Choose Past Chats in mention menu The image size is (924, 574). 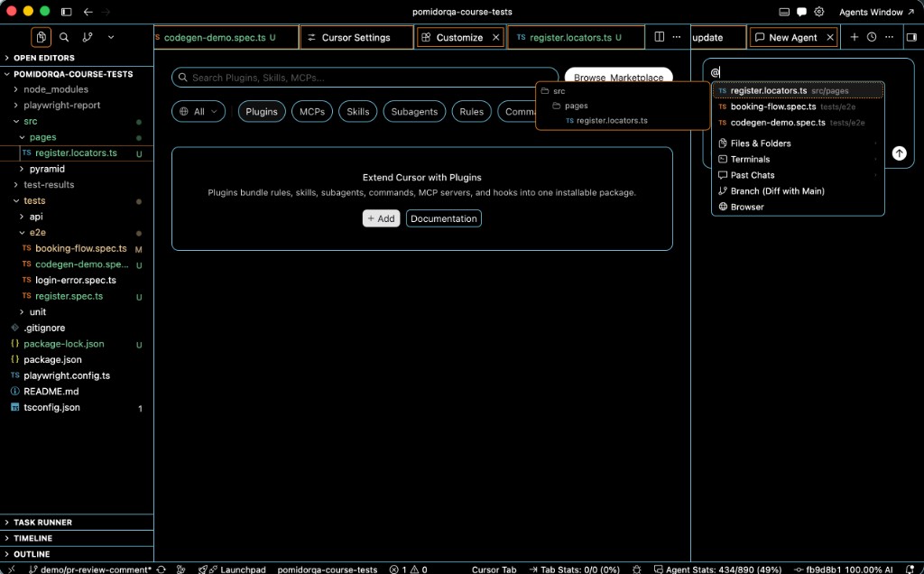coord(798,175)
